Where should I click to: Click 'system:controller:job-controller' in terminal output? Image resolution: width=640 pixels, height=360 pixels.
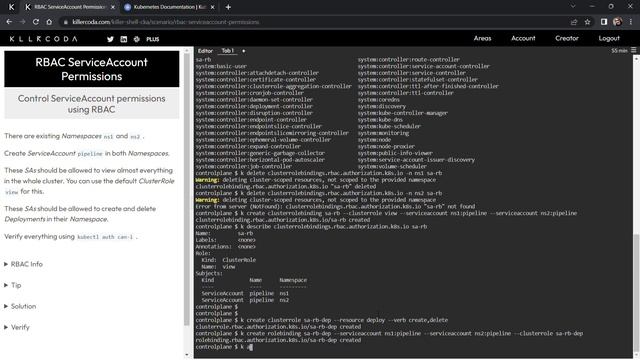point(243,167)
